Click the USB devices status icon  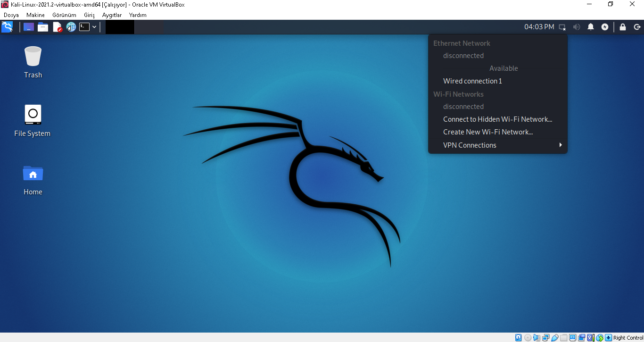coord(554,338)
